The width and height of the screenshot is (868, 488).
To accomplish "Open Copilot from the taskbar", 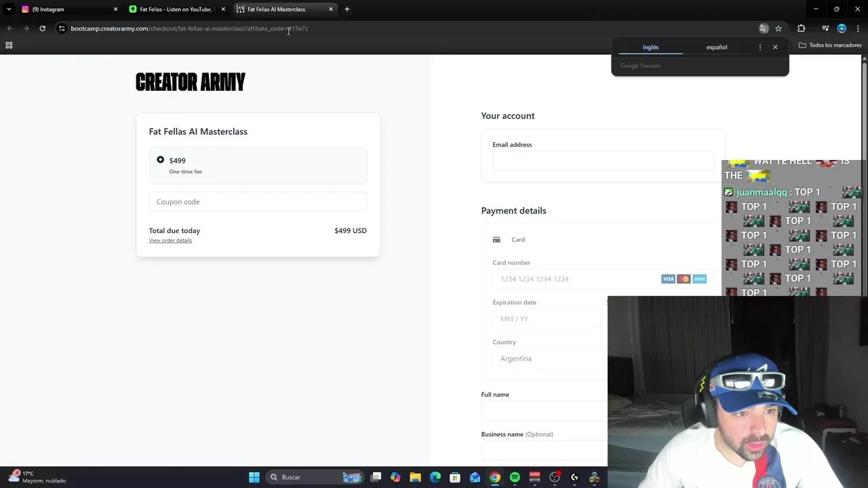I will point(395,477).
